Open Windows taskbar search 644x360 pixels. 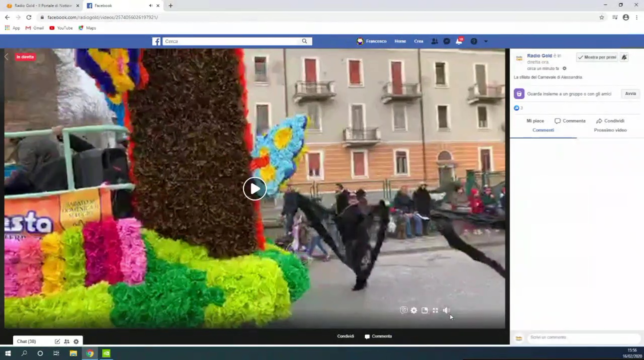click(24, 353)
